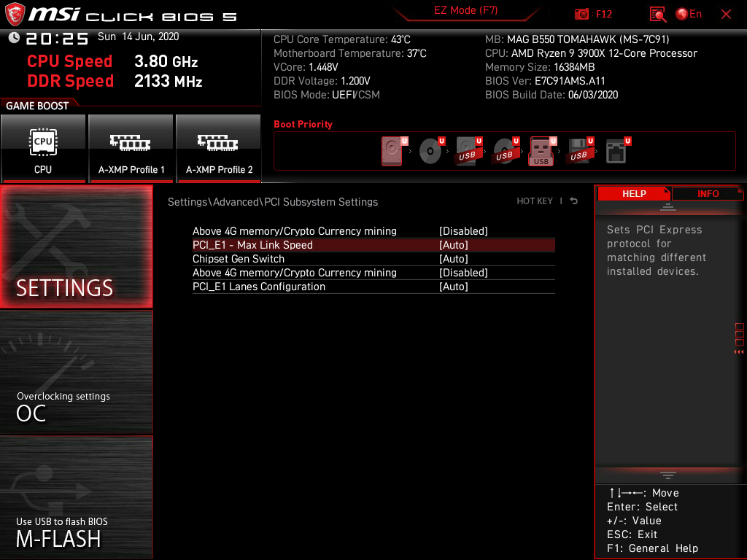Click the CD/DVD boot device icon
The image size is (747, 560).
point(430,151)
